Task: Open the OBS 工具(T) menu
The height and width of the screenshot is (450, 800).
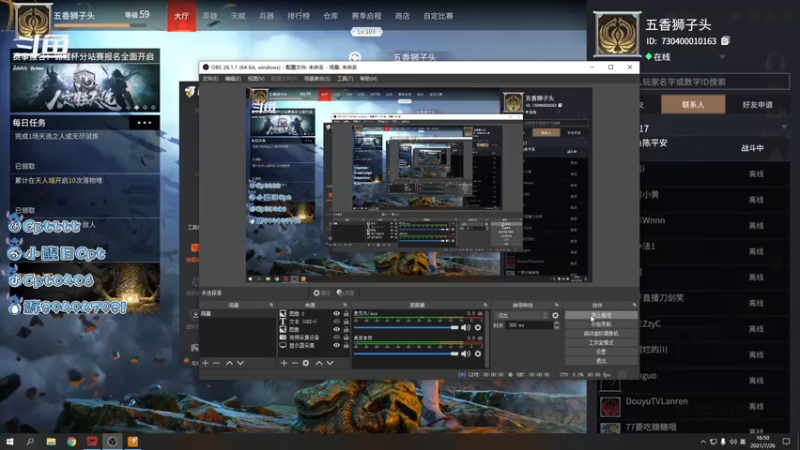Action: (345, 79)
